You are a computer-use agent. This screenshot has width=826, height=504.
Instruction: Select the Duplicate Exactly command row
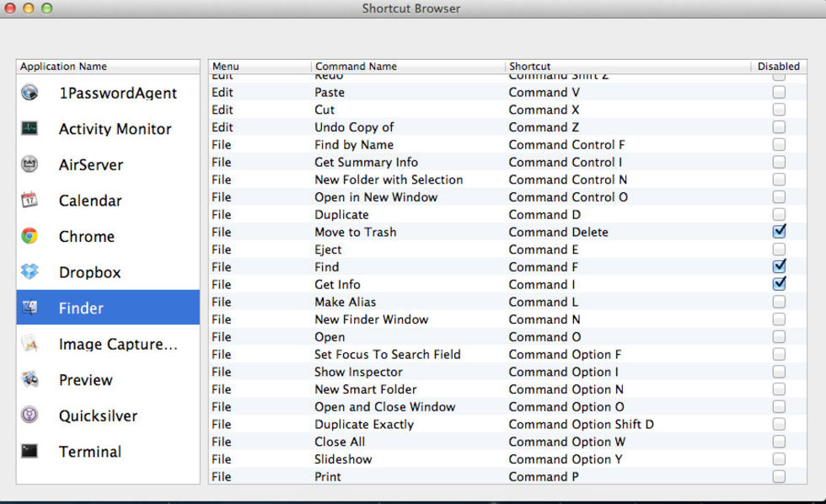[x=364, y=424]
